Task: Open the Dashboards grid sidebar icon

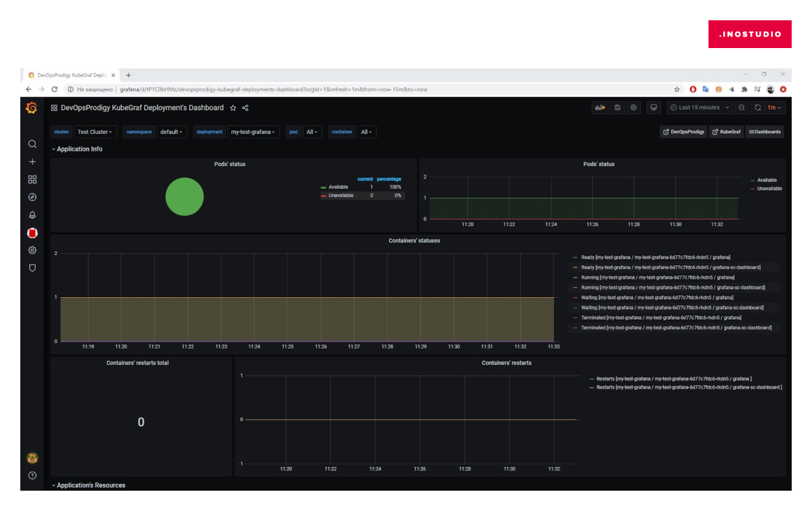Action: pyautogui.click(x=32, y=179)
